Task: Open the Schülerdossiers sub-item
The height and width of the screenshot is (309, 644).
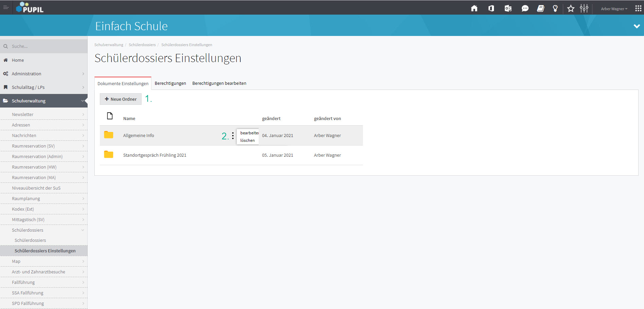Action: click(44, 240)
